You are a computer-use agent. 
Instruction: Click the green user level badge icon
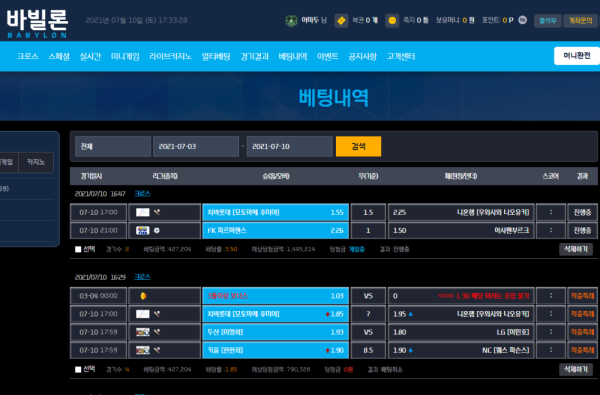tap(291, 21)
